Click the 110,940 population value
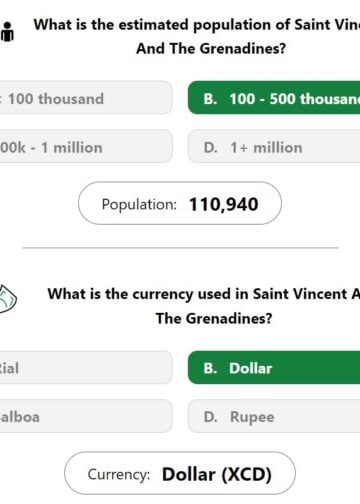Screen dimensions: 360x504 pyautogui.click(x=224, y=204)
